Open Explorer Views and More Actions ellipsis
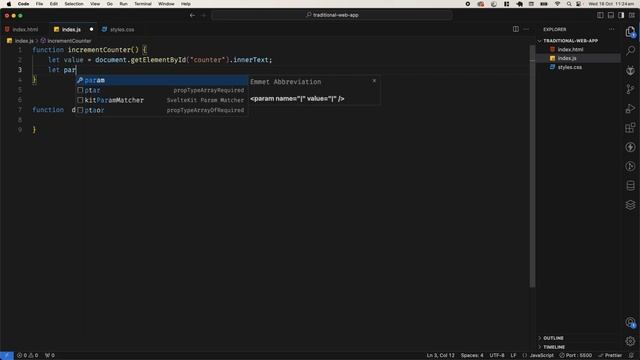Image resolution: width=640 pixels, height=360 pixels. click(611, 29)
